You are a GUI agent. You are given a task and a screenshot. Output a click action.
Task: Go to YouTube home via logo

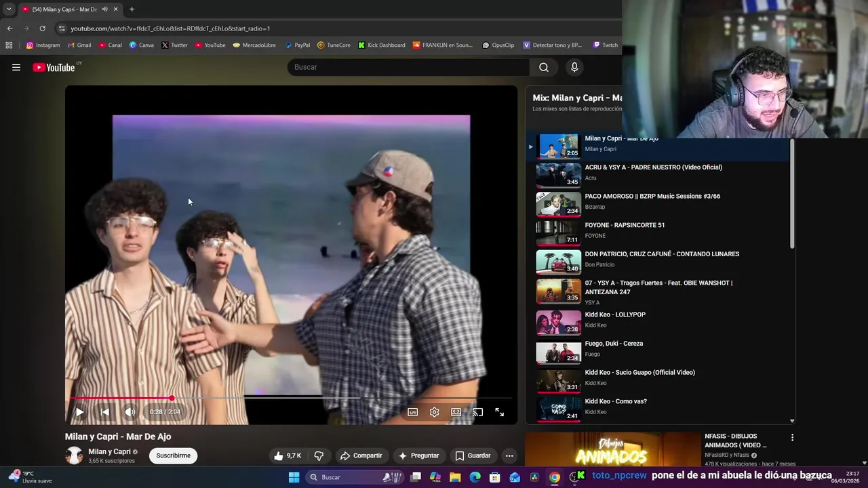click(x=54, y=67)
